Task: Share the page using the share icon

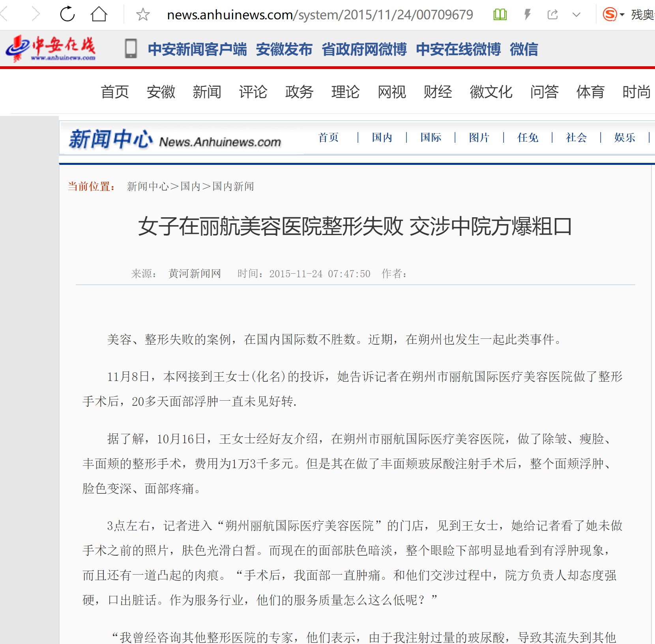Action: 553,15
